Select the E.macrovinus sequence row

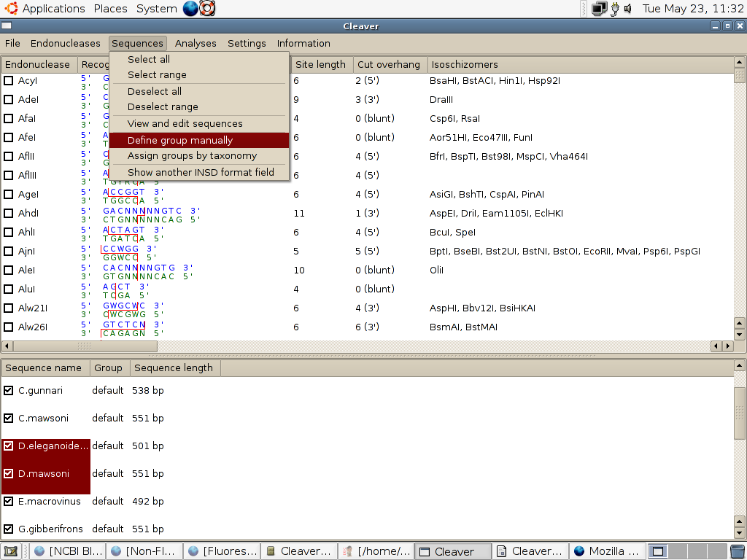[51, 502]
